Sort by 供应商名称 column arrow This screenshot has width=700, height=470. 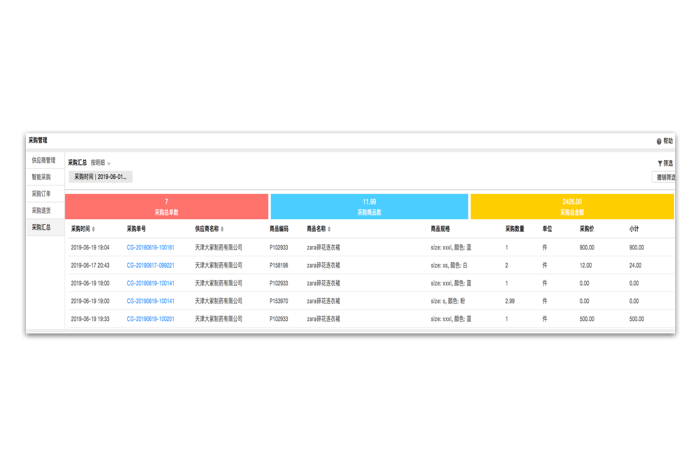222,229
